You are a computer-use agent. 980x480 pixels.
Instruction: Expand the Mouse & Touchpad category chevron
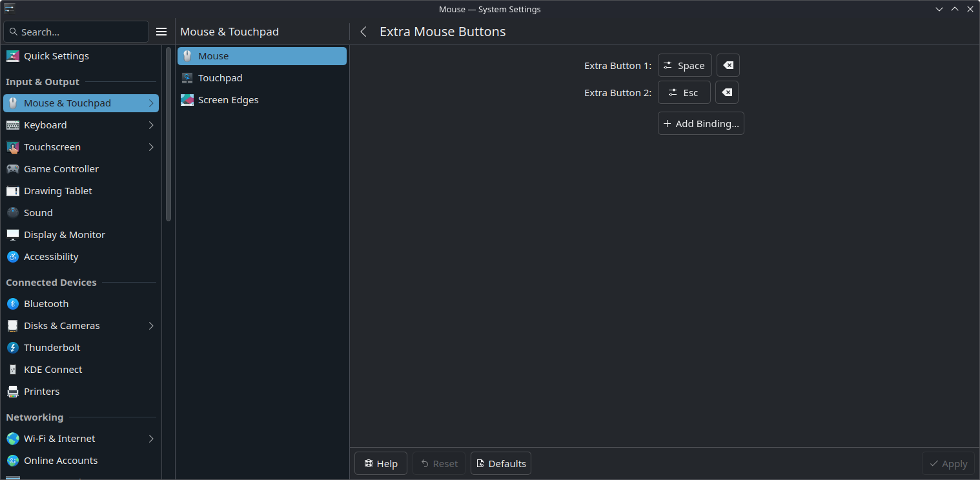click(151, 103)
